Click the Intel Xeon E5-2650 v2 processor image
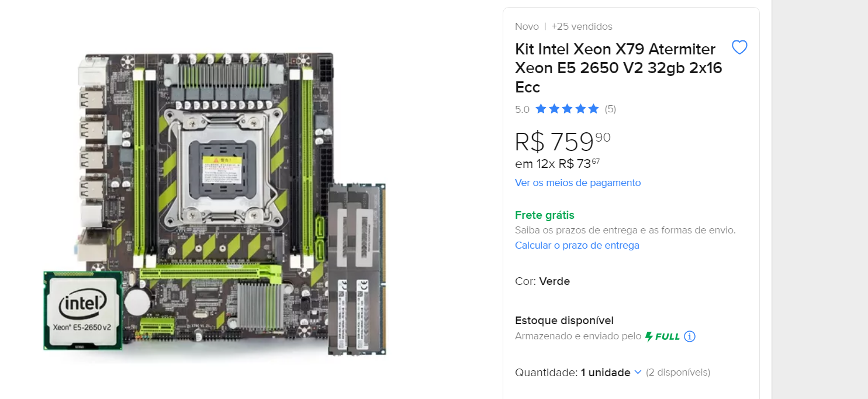Viewport: 868px width, 399px height. (82, 310)
